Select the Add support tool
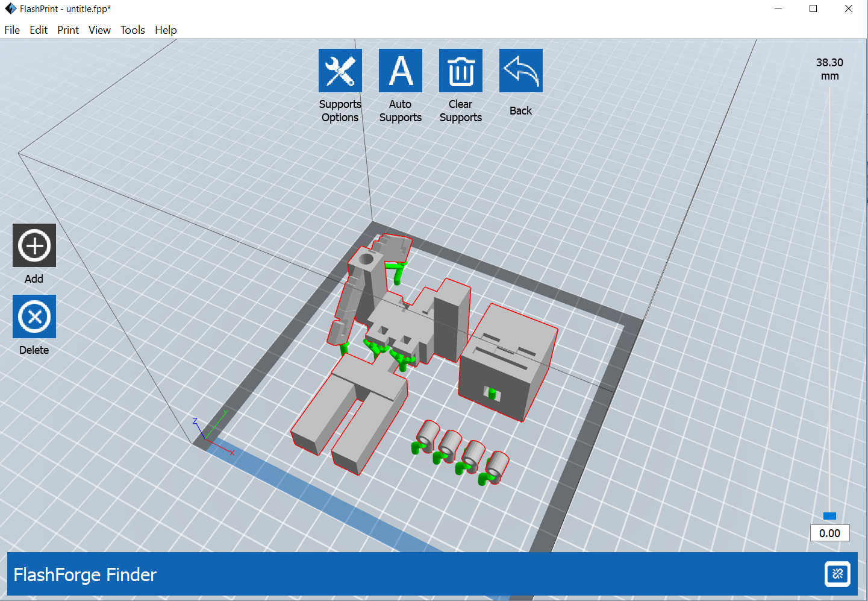This screenshot has width=868, height=601. tap(34, 245)
